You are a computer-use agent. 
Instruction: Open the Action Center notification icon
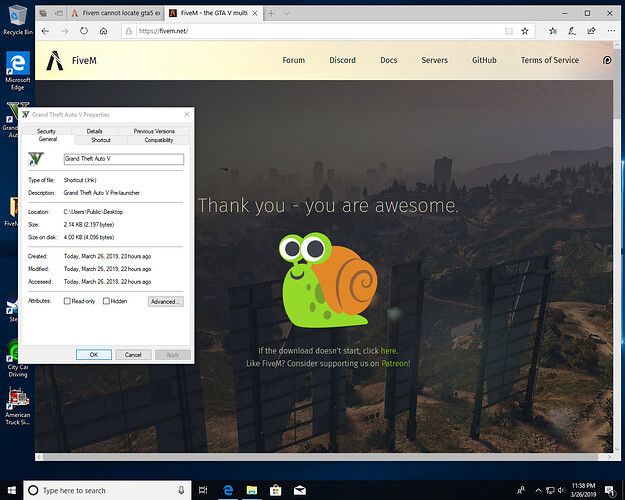610,490
